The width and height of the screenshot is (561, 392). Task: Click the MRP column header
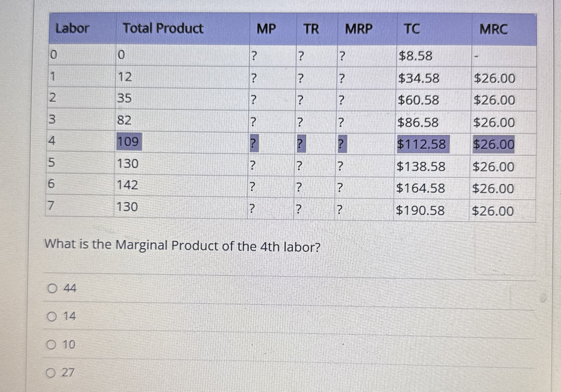pos(358,28)
